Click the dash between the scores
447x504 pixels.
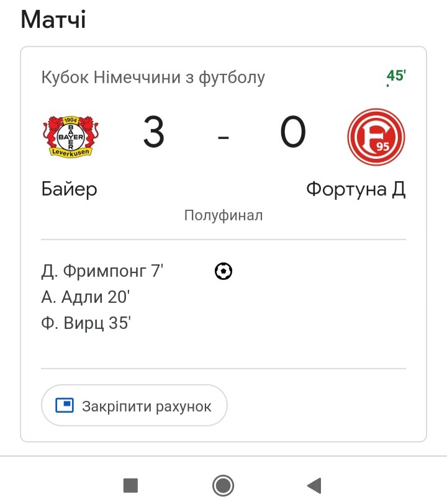[x=223, y=138]
